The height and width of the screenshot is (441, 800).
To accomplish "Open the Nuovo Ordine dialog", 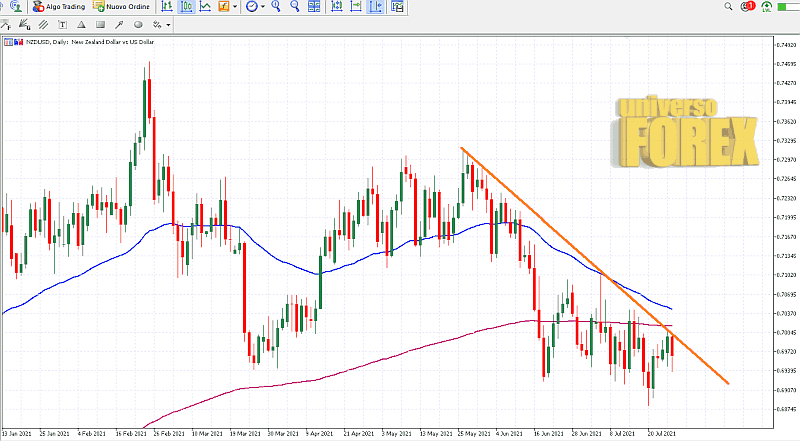I will point(122,6).
